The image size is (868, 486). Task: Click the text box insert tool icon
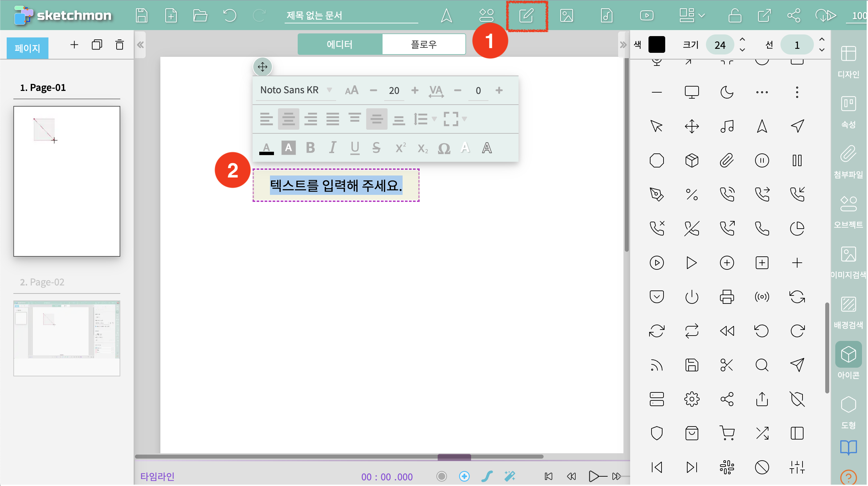tap(526, 15)
